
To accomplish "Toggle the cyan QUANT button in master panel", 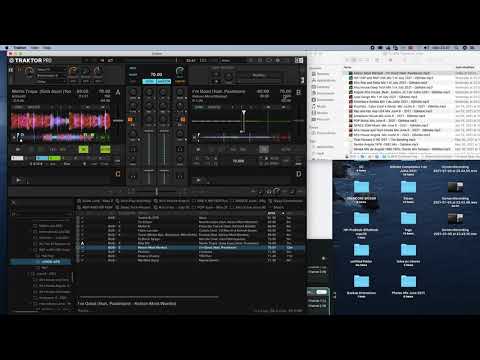I will 164,81.
